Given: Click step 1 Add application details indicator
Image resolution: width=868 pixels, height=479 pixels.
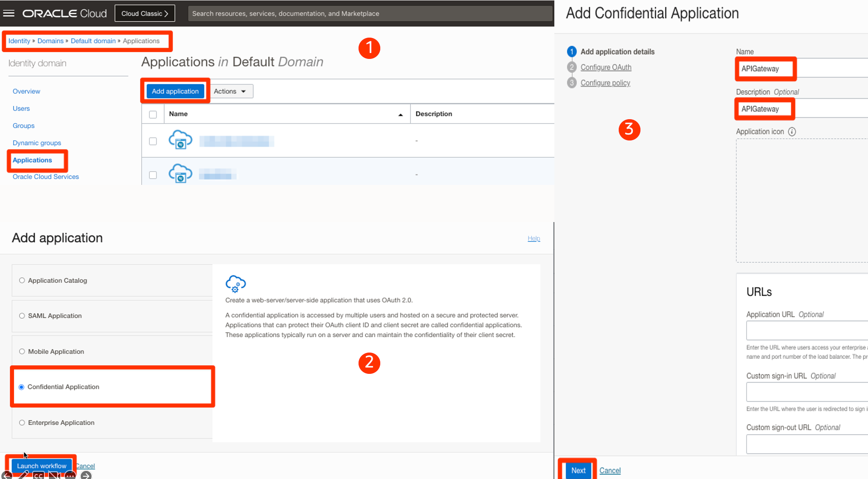Looking at the screenshot, I should 572,51.
